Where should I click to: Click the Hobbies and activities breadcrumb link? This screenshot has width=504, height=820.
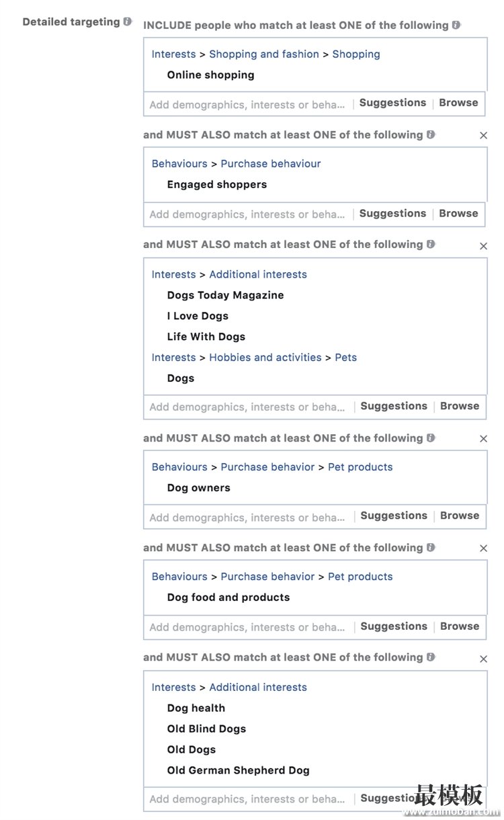click(265, 358)
